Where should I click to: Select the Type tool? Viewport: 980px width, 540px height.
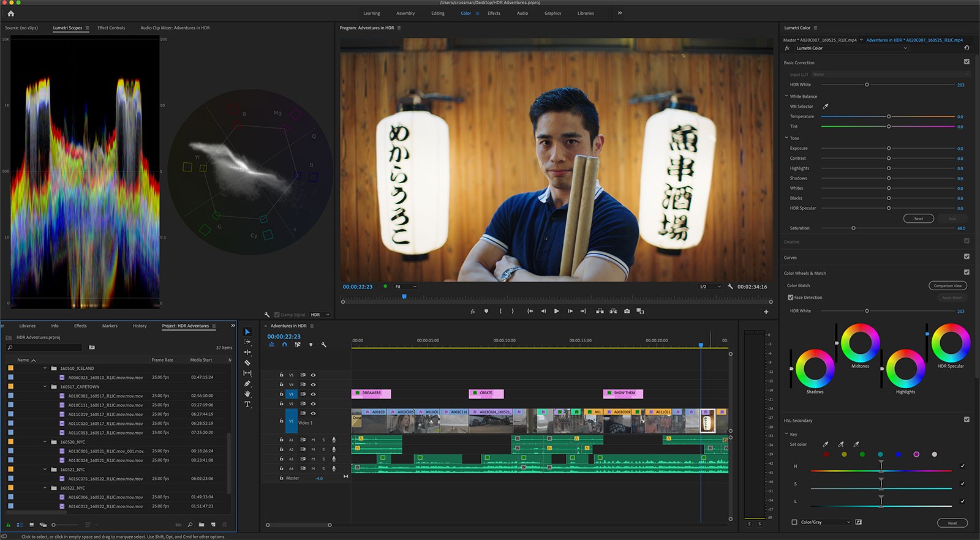(x=247, y=405)
